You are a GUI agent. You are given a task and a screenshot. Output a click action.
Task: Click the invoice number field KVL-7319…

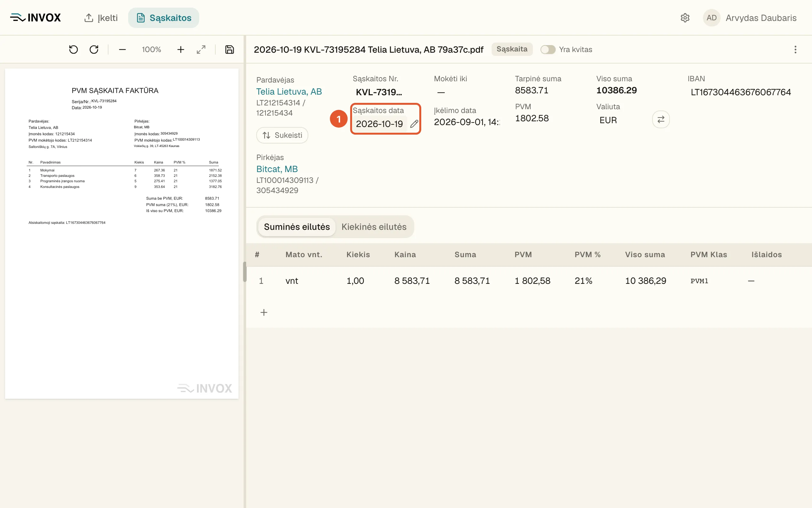[x=379, y=92]
